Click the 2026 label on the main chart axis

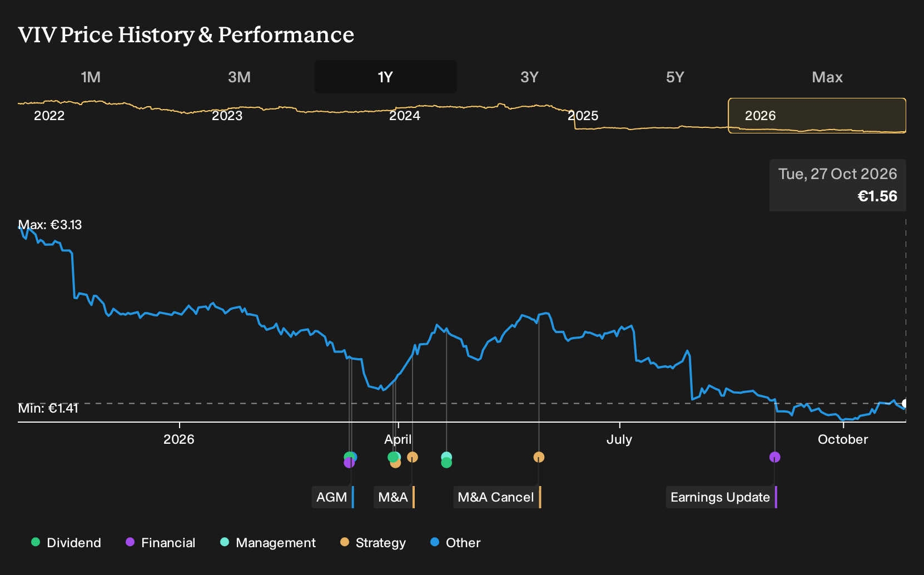click(179, 439)
